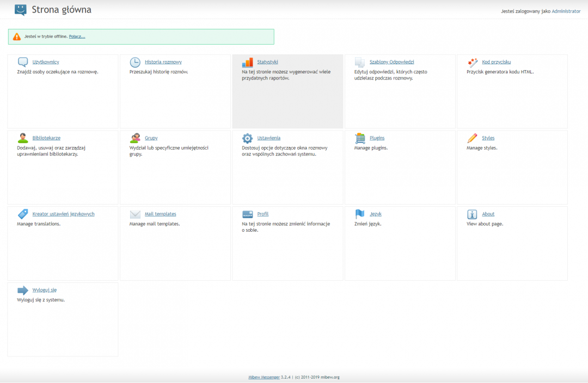Click the Mibew smiley logo icon
The width and height of the screenshot is (588, 383).
(x=21, y=10)
